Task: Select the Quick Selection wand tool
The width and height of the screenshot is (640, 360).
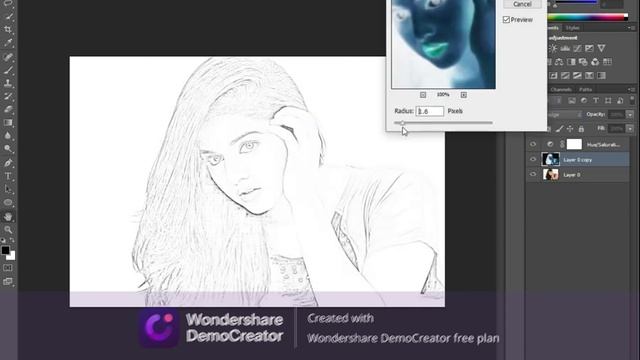Action: pos(9,17)
